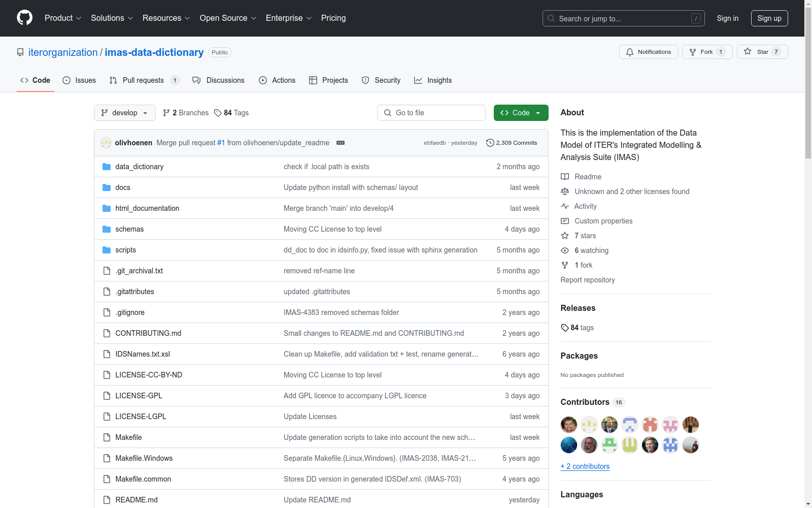The width and height of the screenshot is (812, 508).
Task: Expand the Enterprise menu
Action: pos(289,18)
